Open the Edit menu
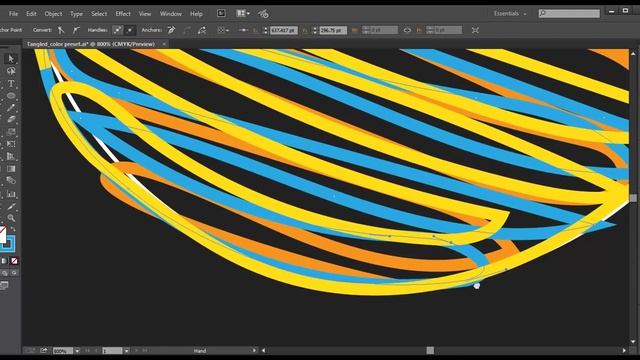The height and width of the screenshot is (360, 640). tap(31, 14)
